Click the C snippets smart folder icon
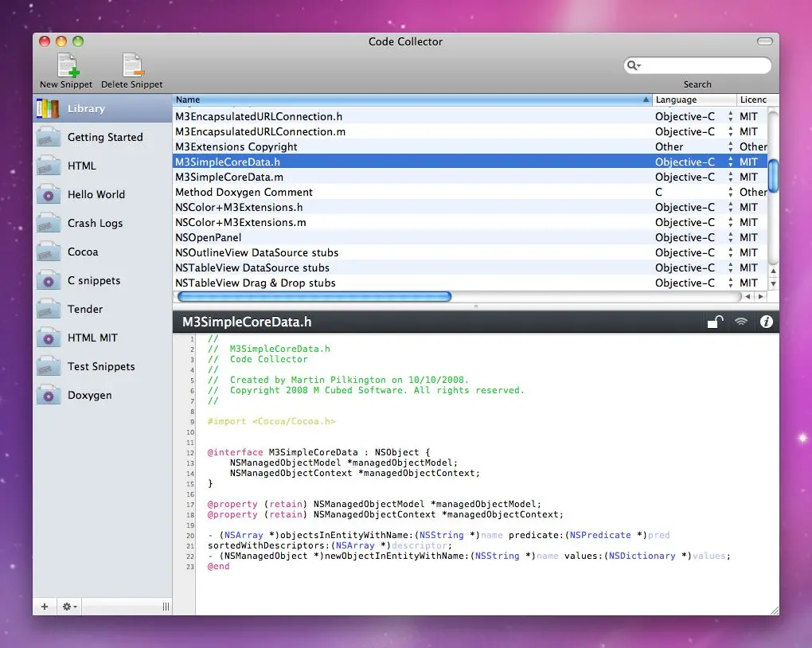Image resolution: width=812 pixels, height=648 pixels. pos(48,281)
